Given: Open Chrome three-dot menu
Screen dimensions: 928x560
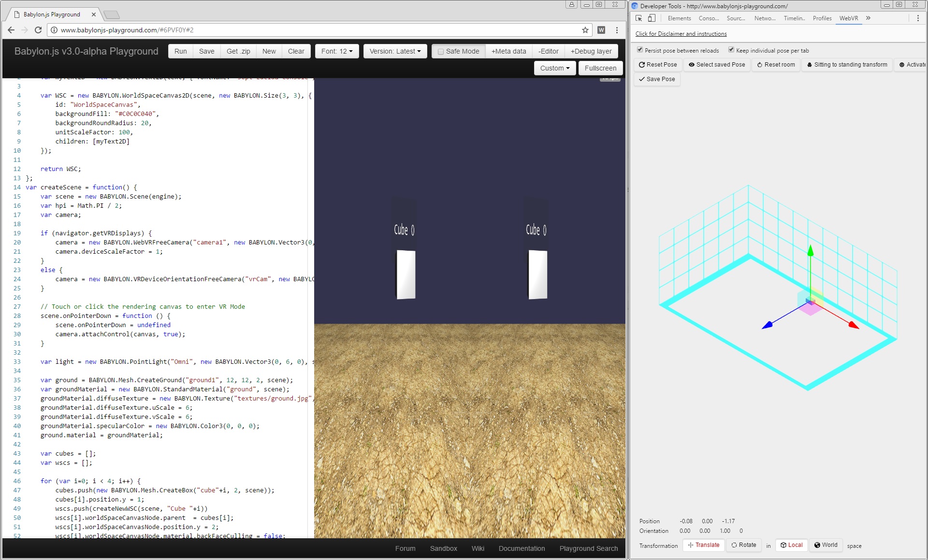Looking at the screenshot, I should pos(617,30).
